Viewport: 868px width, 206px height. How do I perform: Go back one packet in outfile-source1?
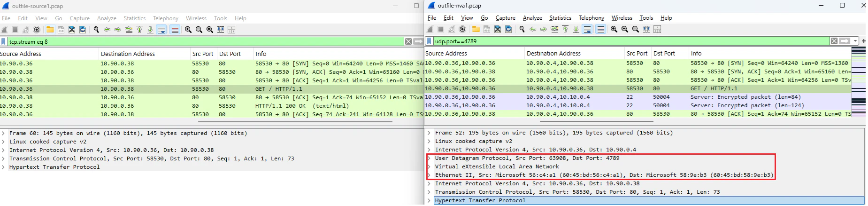[107, 30]
